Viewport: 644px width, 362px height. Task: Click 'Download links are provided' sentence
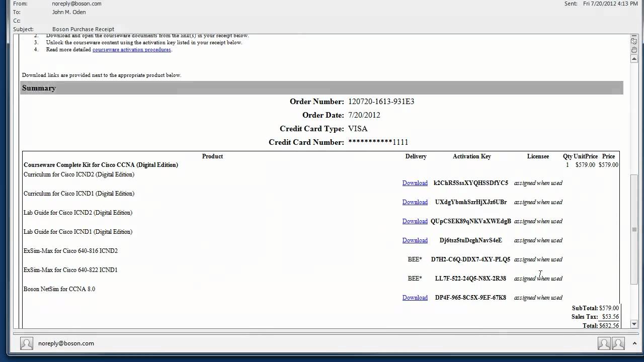(102, 75)
